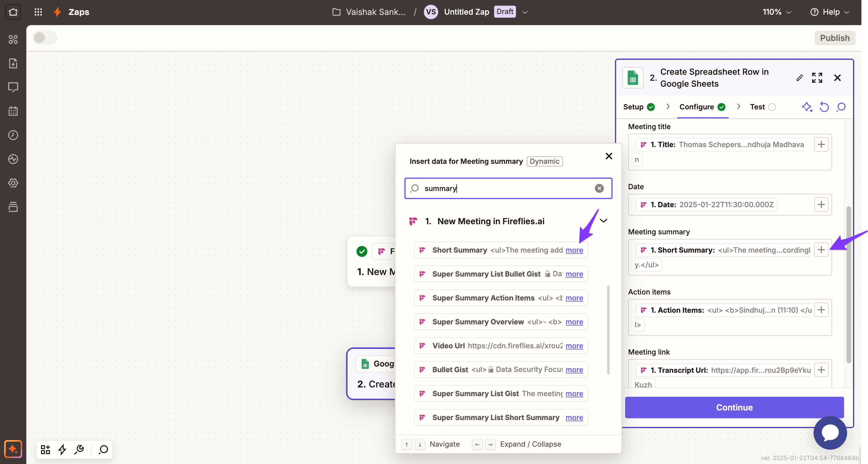This screenshot has width=868, height=464.
Task: Open the Vaishak Sank... folder icon
Action: (336, 12)
